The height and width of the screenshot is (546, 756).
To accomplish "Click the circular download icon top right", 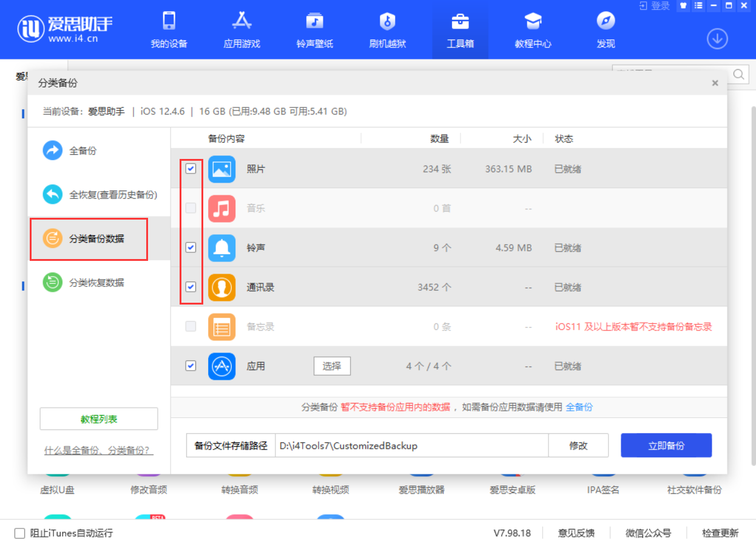I will tap(717, 38).
